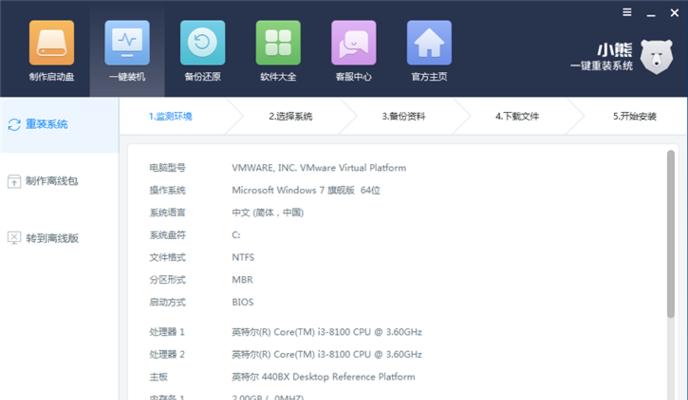This screenshot has width=688, height=400.
Task: Minimize the 小熊 reinstaller window
Action: (651, 14)
